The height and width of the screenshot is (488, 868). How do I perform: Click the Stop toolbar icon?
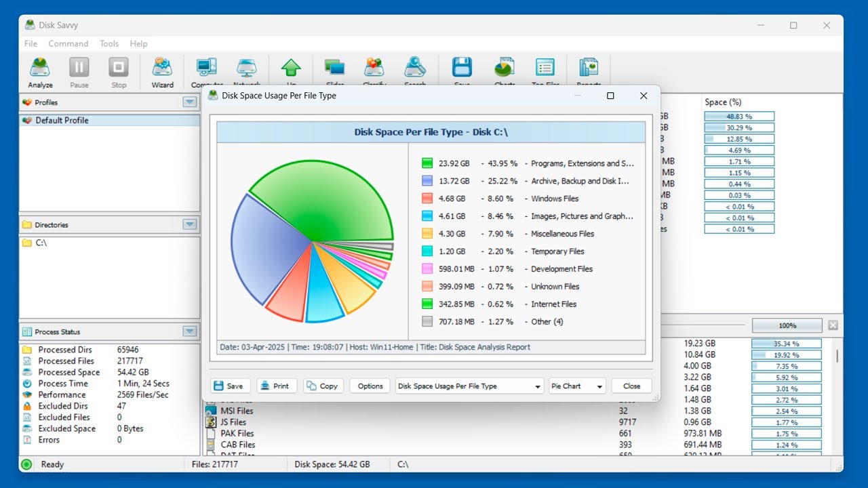pos(119,68)
